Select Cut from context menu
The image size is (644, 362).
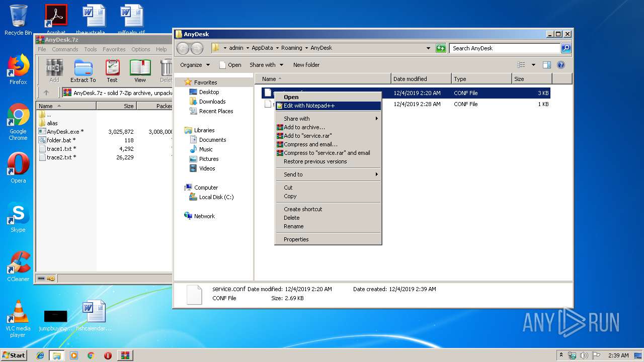328,188
